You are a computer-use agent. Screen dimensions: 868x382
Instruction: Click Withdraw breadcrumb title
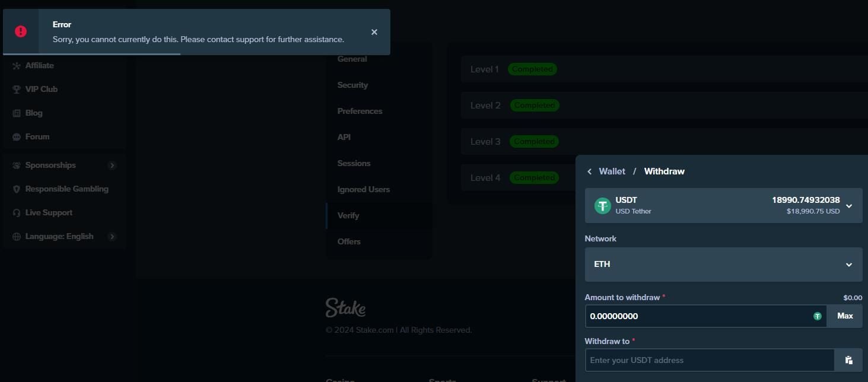[664, 171]
